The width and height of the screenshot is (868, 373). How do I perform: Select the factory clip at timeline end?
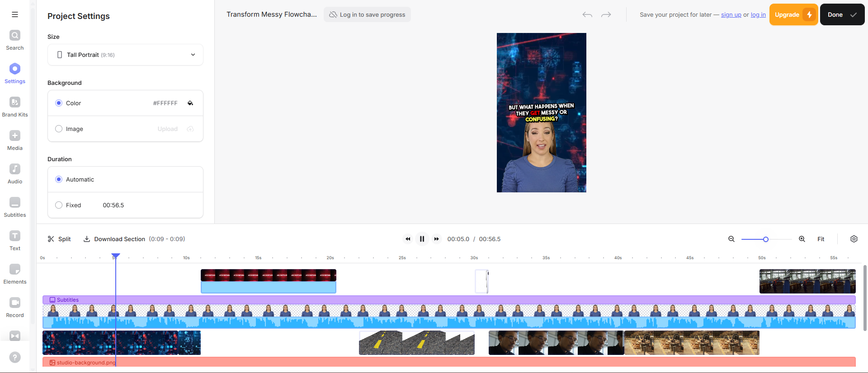[807, 281]
